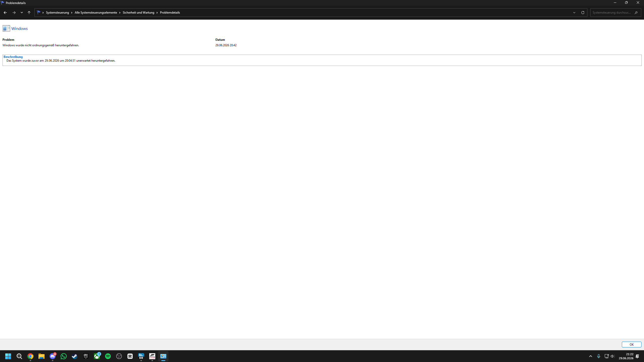644x362 pixels.
Task: Click the Windows heading
Action: 19,29
